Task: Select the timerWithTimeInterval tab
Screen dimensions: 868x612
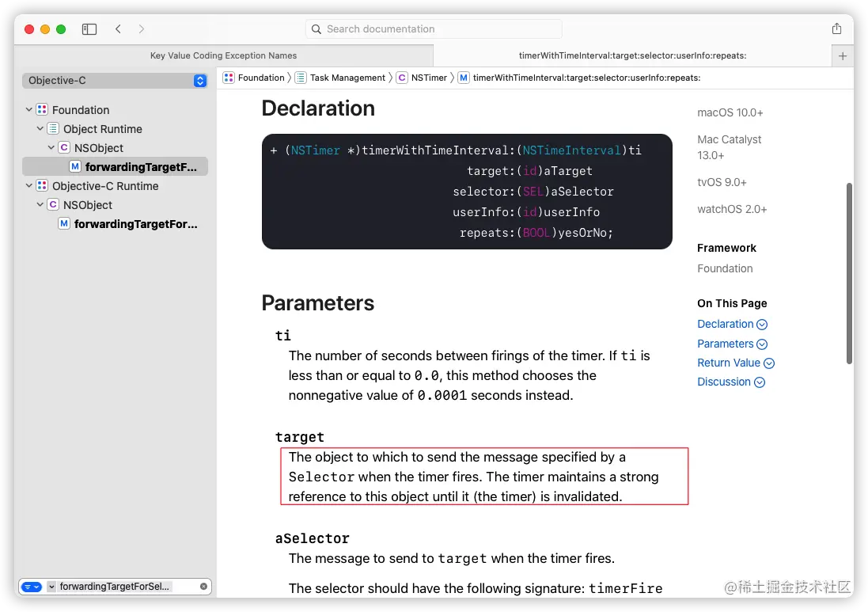Action: pyautogui.click(x=632, y=55)
